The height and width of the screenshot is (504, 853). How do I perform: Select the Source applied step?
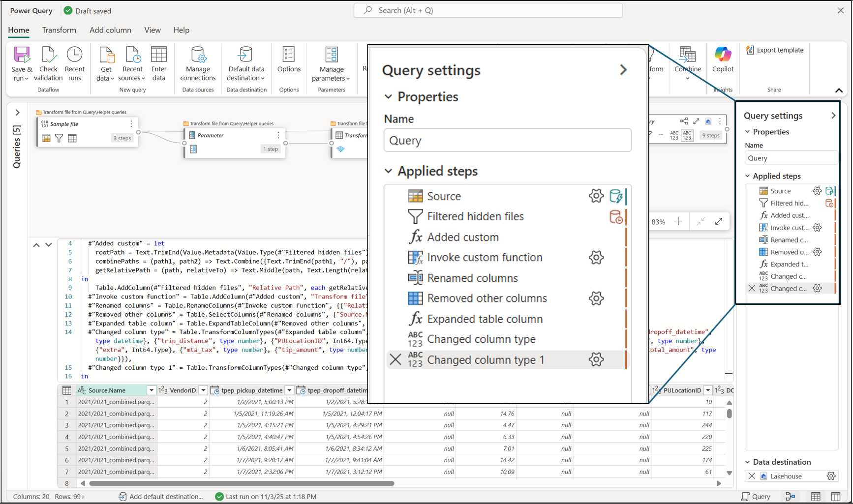(x=781, y=191)
